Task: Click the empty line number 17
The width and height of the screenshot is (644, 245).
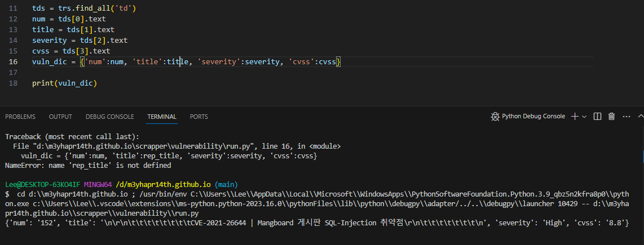Action: 13,72
